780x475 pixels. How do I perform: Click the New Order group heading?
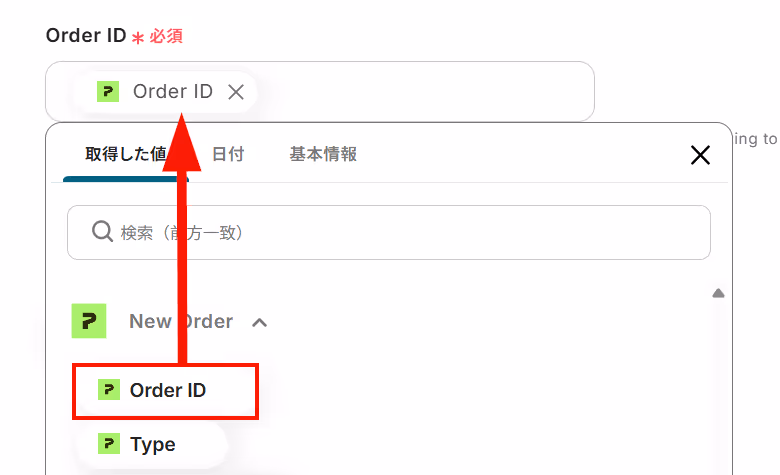coord(181,321)
